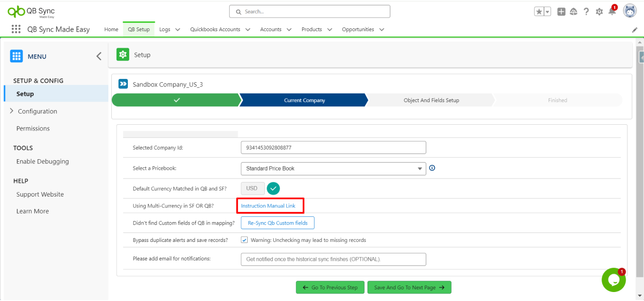Open the Logs tab
This screenshot has width=644, height=301.
pyautogui.click(x=165, y=29)
